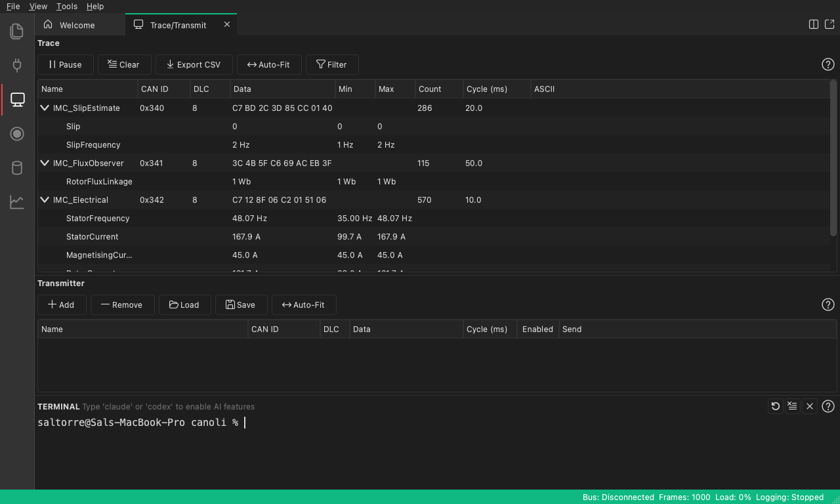Screen dimensions: 840x504
Task: Select the StatorFrequency signal row
Action: coord(434,218)
